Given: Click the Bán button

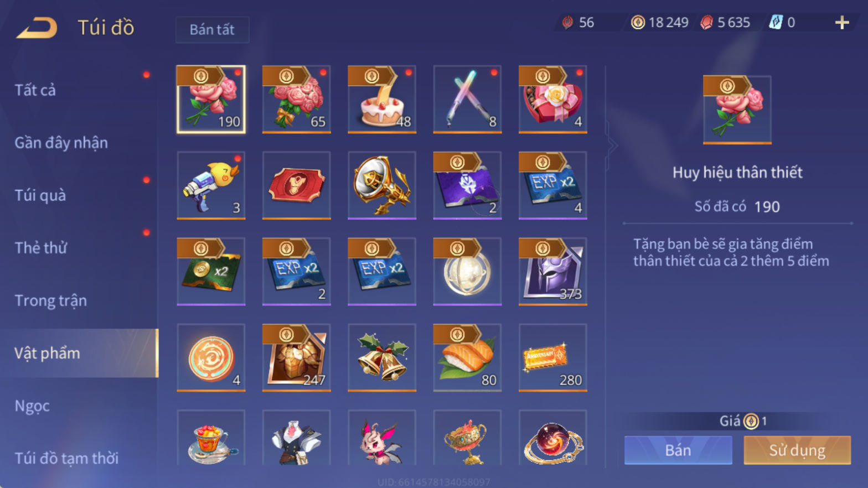Looking at the screenshot, I should click(x=678, y=450).
